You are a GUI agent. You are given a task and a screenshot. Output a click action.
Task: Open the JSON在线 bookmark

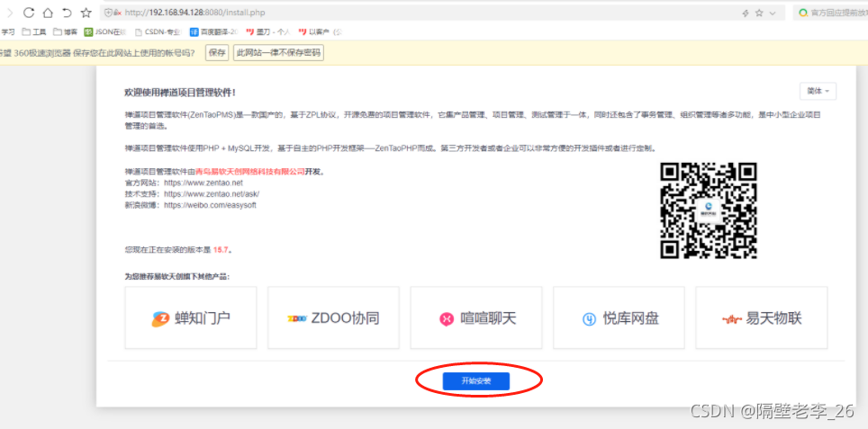point(105,32)
